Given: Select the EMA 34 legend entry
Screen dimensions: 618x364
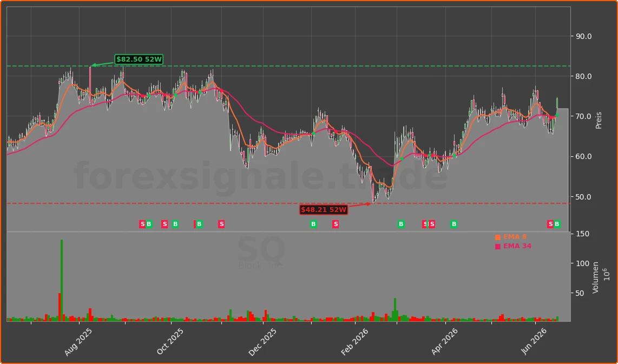Looking at the screenshot, I should coord(513,246).
